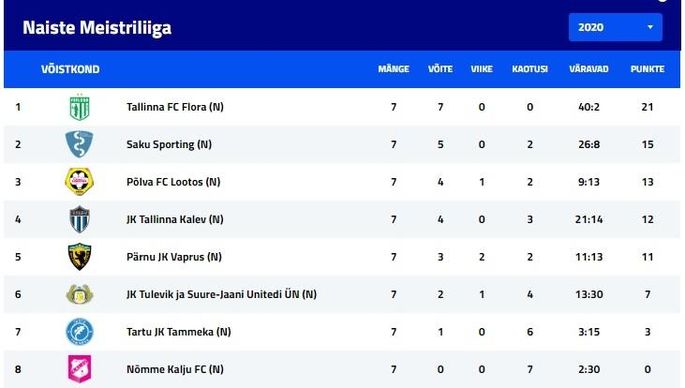Image resolution: width=685 pixels, height=388 pixels.
Task: Click the Pärnu JK Vaprus bear crest
Action: (80, 257)
